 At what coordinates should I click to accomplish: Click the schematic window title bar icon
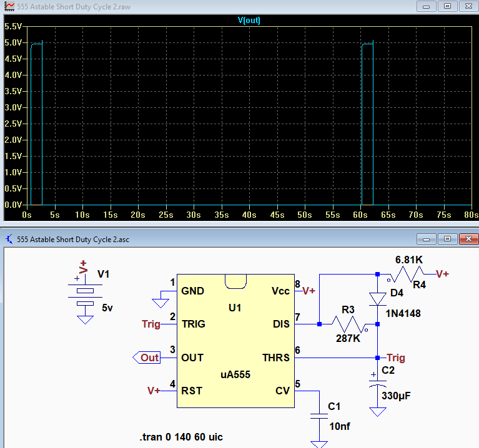tap(9, 239)
